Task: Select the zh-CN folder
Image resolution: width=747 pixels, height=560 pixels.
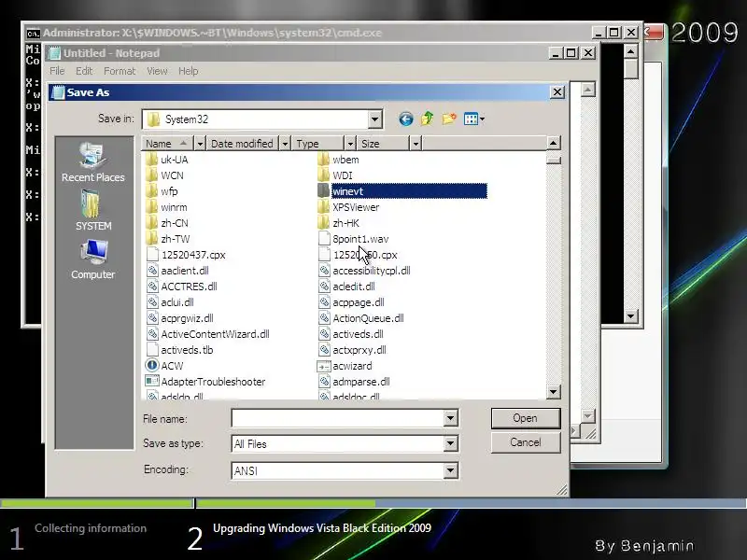Action: [167, 223]
